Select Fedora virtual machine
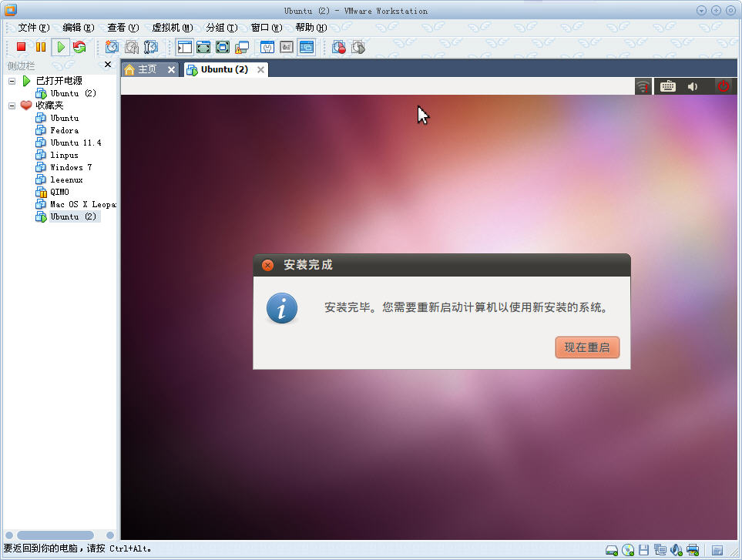The width and height of the screenshot is (742, 560). (x=65, y=130)
